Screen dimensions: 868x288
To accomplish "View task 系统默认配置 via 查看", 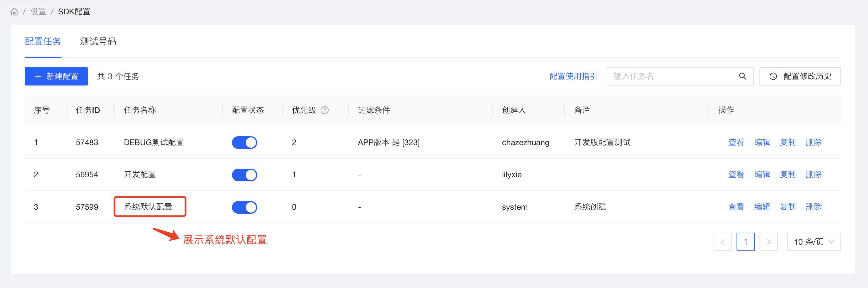I will [736, 207].
